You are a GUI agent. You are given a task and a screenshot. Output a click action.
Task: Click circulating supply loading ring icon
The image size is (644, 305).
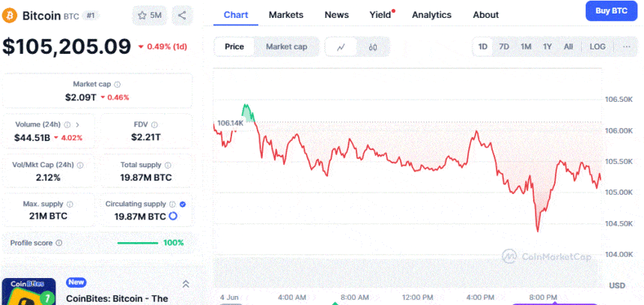tap(173, 216)
